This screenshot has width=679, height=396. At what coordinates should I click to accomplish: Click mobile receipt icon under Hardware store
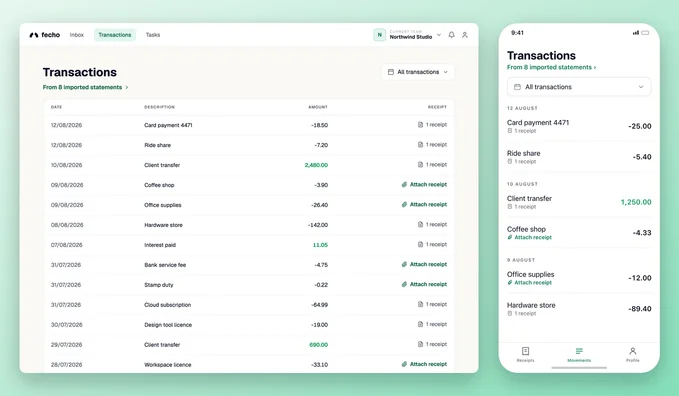510,313
